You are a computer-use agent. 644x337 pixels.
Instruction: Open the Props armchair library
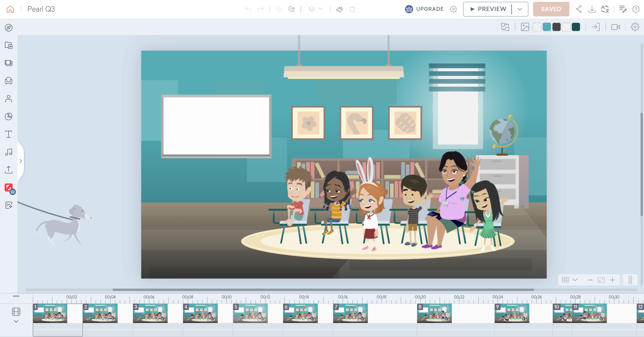(9, 81)
